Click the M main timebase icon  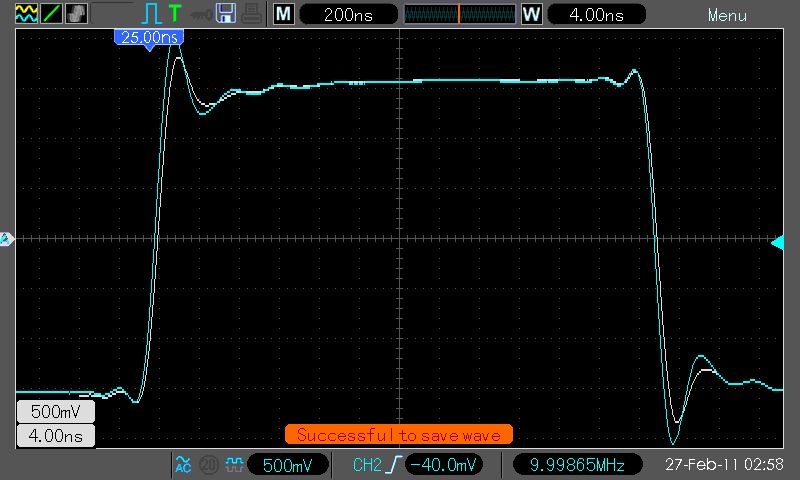(284, 14)
